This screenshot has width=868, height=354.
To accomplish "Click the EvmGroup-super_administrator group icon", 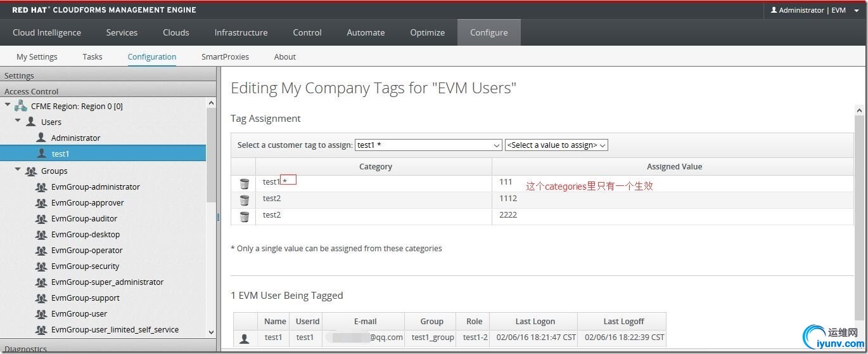I will pos(41,282).
